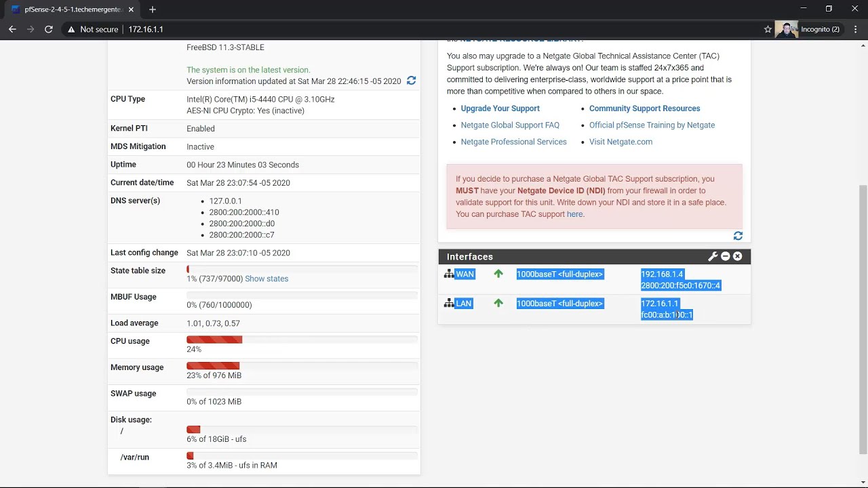Viewport: 868px width, 488px height.
Task: Reload the current page
Action: pos(49,29)
